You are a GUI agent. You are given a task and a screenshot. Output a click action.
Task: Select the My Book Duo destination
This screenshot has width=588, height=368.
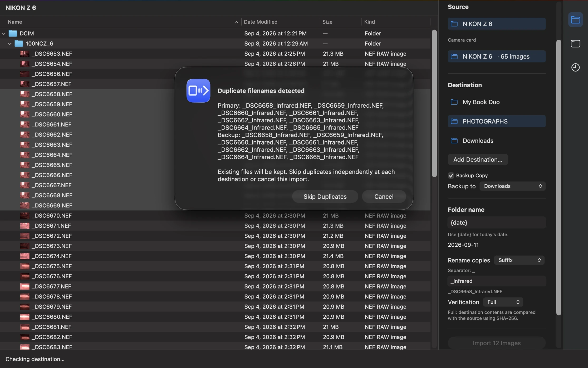tap(497, 102)
